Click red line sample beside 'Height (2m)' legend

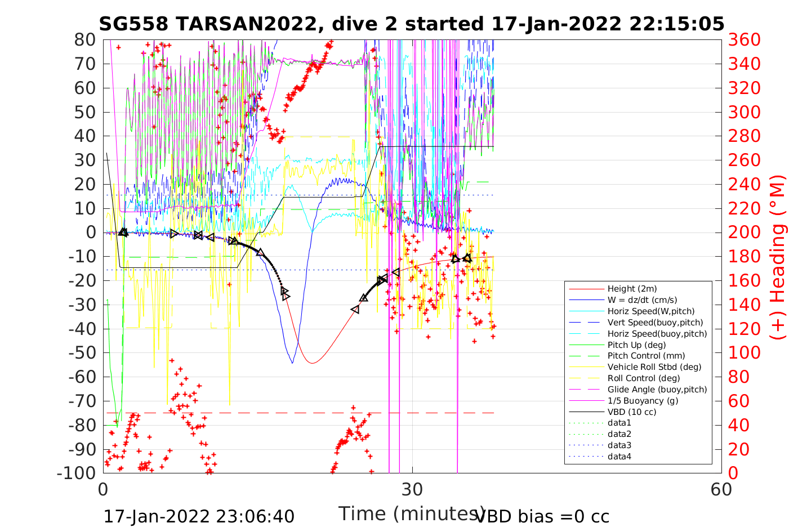586,289
